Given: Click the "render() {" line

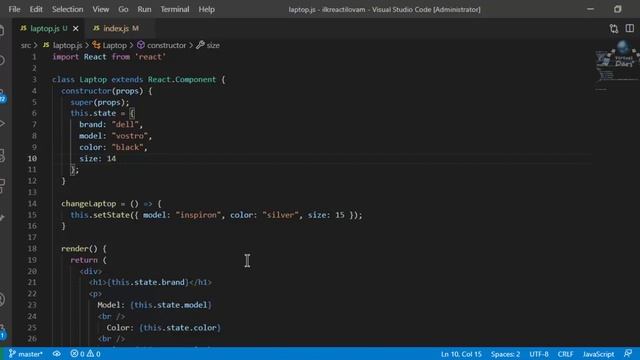Looking at the screenshot, I should point(84,249).
